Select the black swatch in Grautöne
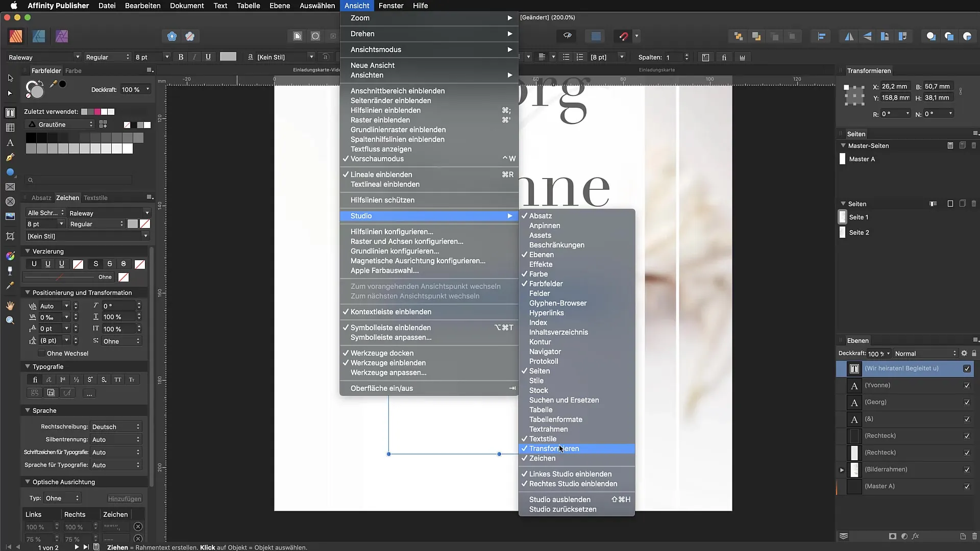The height and width of the screenshot is (551, 980). [x=31, y=138]
